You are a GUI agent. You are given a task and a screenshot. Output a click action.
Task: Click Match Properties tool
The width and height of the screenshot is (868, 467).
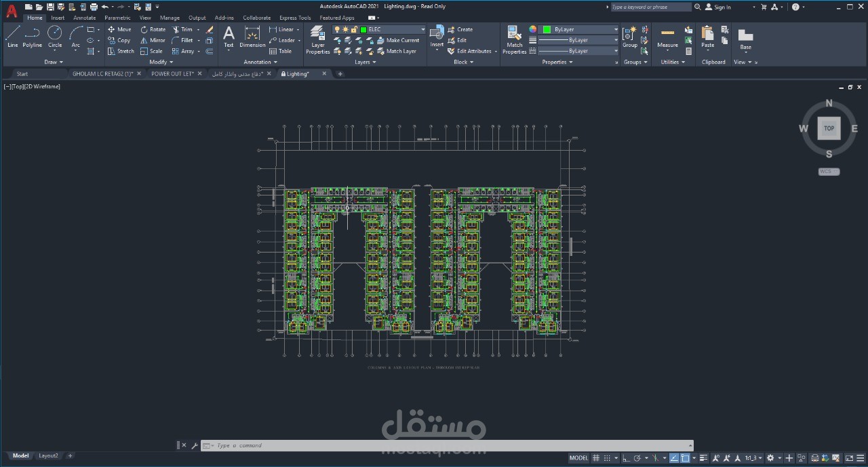pos(514,40)
